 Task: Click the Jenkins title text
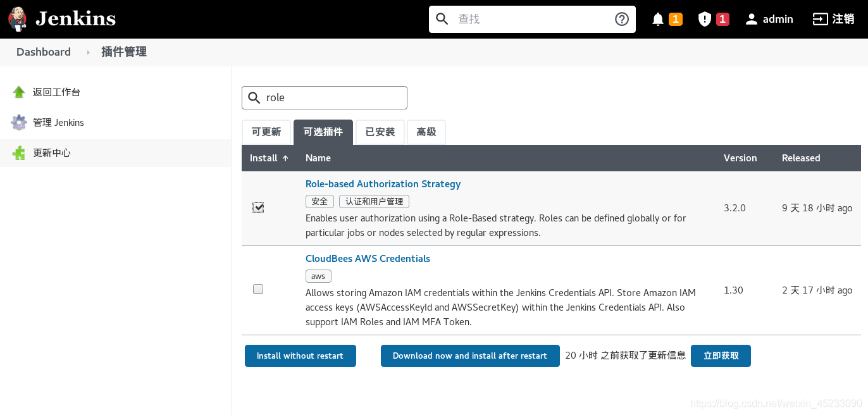75,19
